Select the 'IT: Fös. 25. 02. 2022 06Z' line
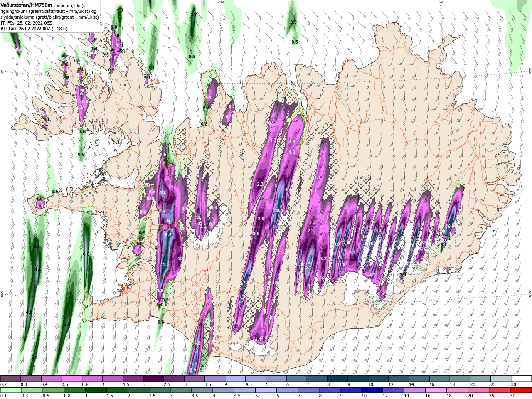The width and height of the screenshot is (532, 399). [x=27, y=23]
